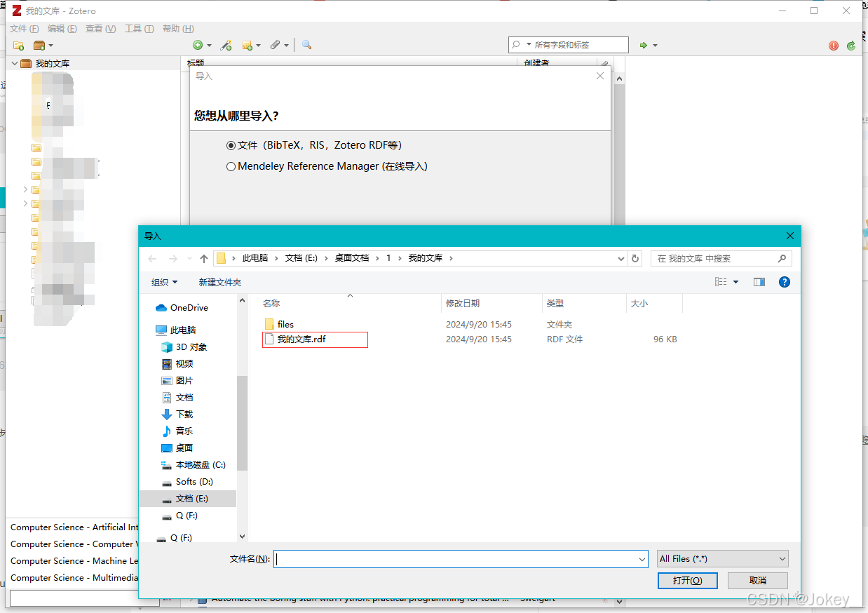Open the 组织 dropdown menu
Viewport: 868px width, 613px height.
point(165,282)
